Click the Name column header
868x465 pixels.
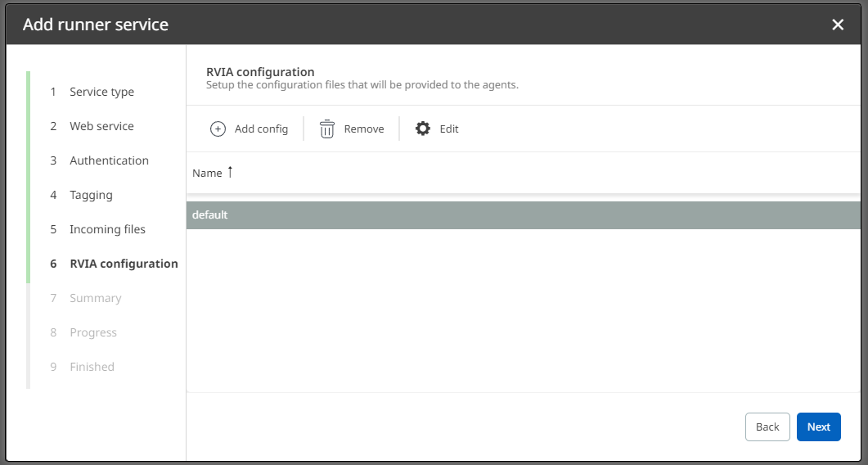coord(207,173)
